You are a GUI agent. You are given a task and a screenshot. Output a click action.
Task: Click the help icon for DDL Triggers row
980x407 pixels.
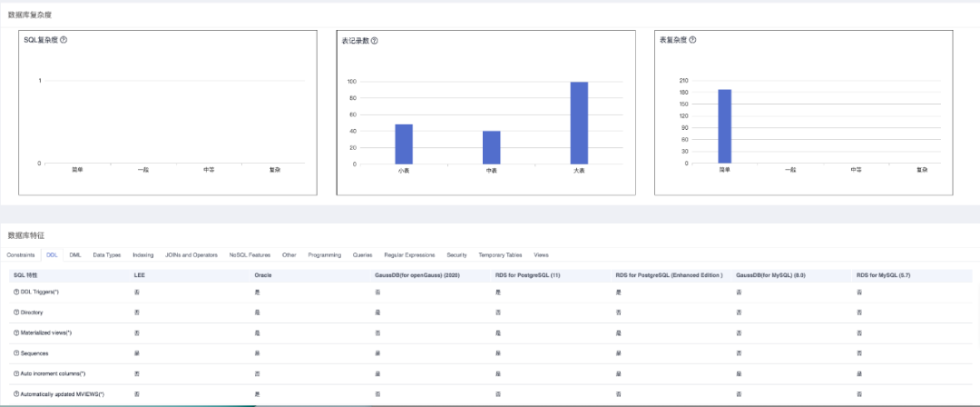tap(15, 293)
